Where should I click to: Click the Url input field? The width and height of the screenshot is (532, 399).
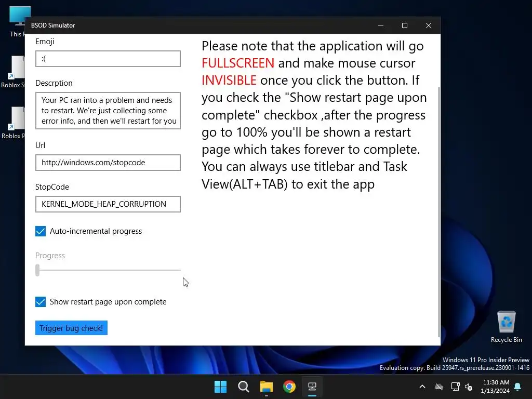point(108,163)
